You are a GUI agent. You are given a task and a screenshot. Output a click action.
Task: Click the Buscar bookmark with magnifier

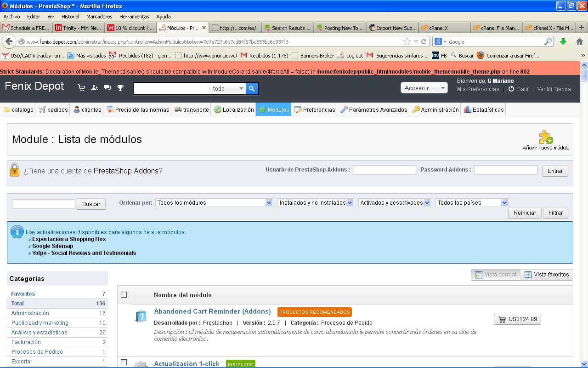coord(462,56)
